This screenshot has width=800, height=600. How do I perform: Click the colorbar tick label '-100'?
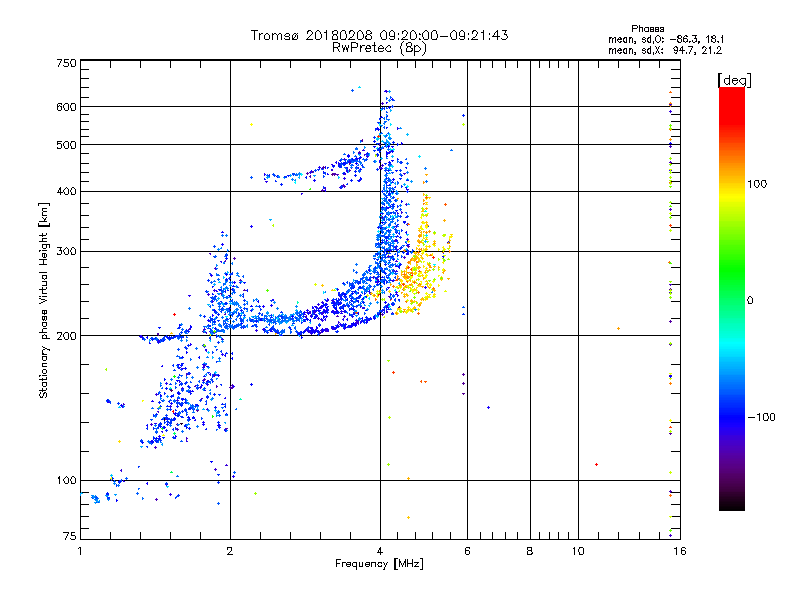click(x=761, y=417)
